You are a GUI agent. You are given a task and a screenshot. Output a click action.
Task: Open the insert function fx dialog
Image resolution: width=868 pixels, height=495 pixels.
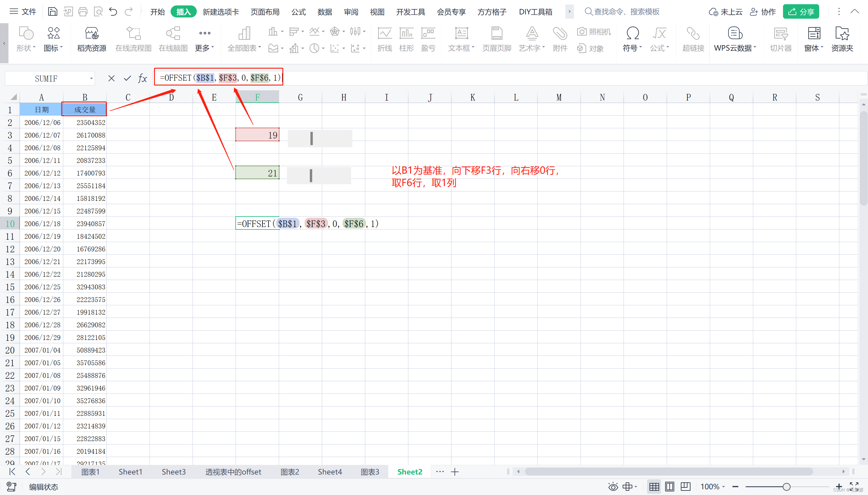click(143, 78)
